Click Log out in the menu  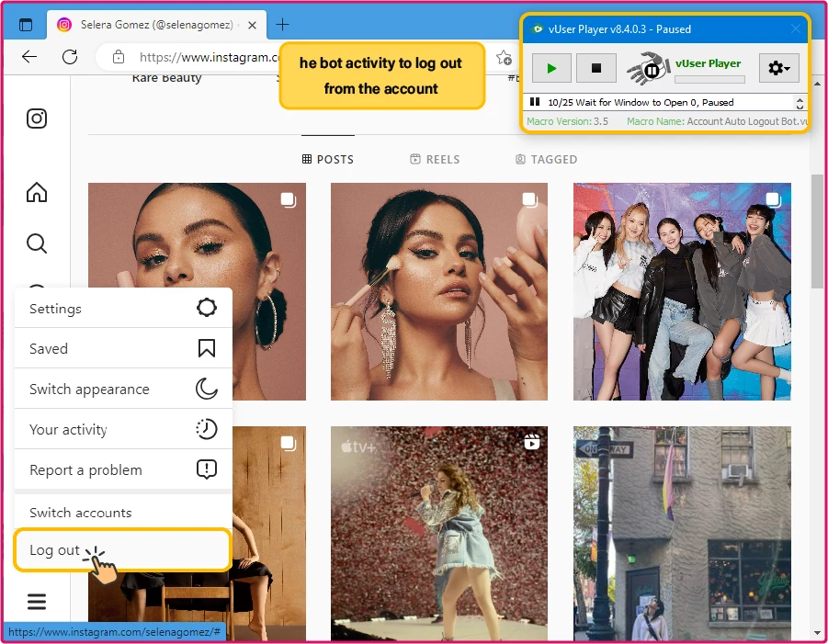[122, 550]
